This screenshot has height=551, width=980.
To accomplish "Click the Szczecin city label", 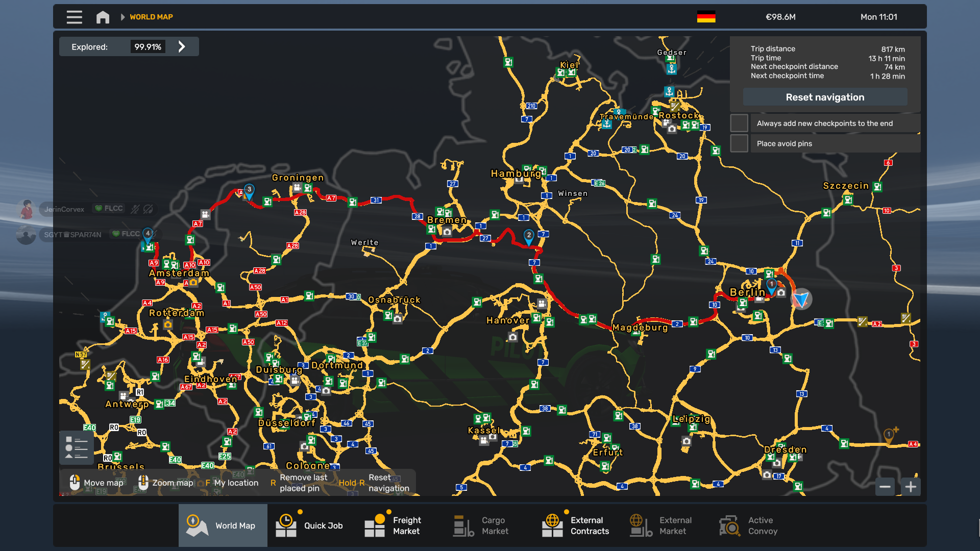I will click(846, 186).
